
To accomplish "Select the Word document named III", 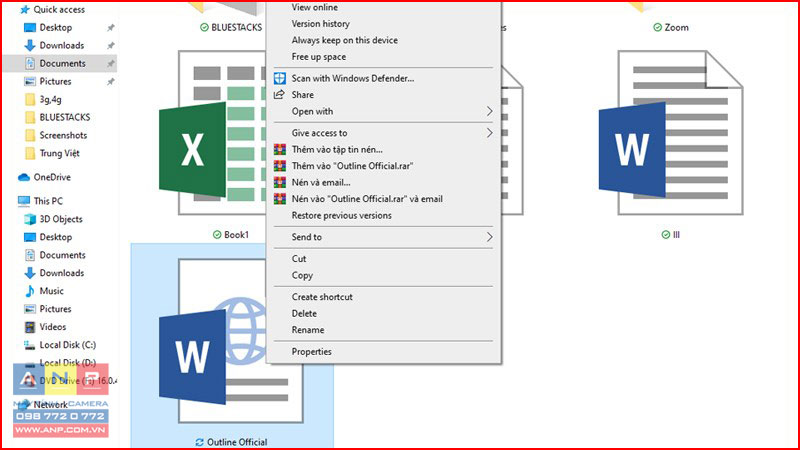I will point(671,133).
